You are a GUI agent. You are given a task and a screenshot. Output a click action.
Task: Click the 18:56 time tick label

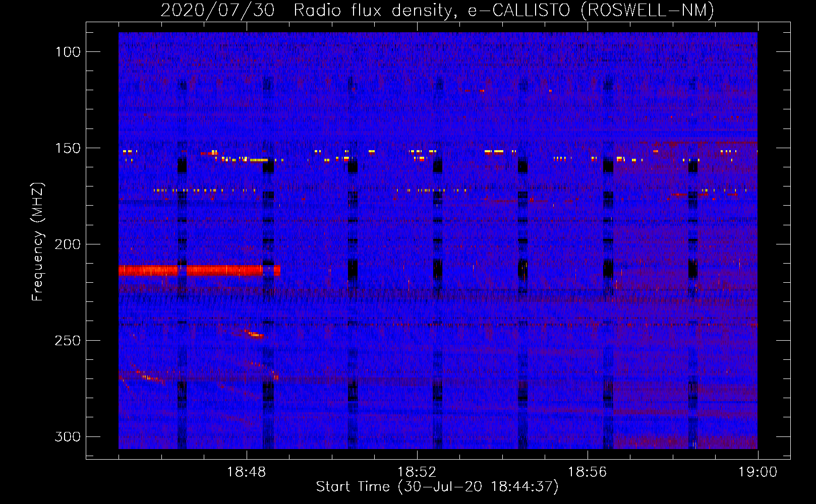587,472
